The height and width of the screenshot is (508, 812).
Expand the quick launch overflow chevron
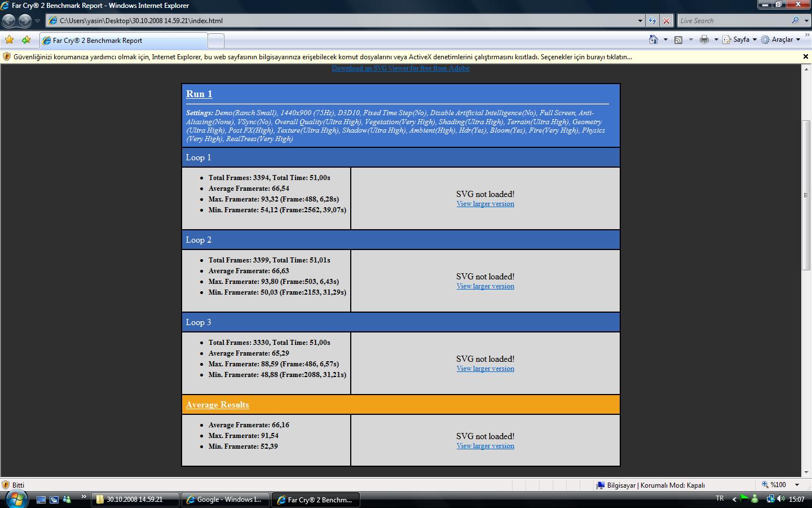click(84, 497)
